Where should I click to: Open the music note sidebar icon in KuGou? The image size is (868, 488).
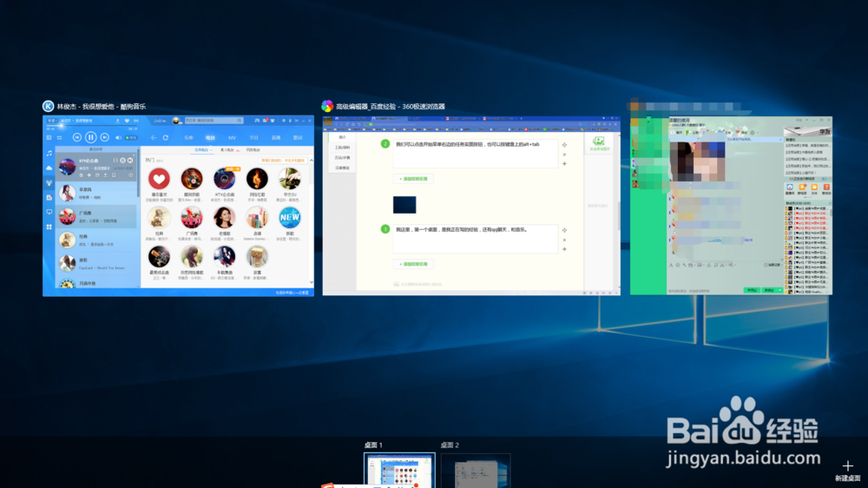coord(49,154)
